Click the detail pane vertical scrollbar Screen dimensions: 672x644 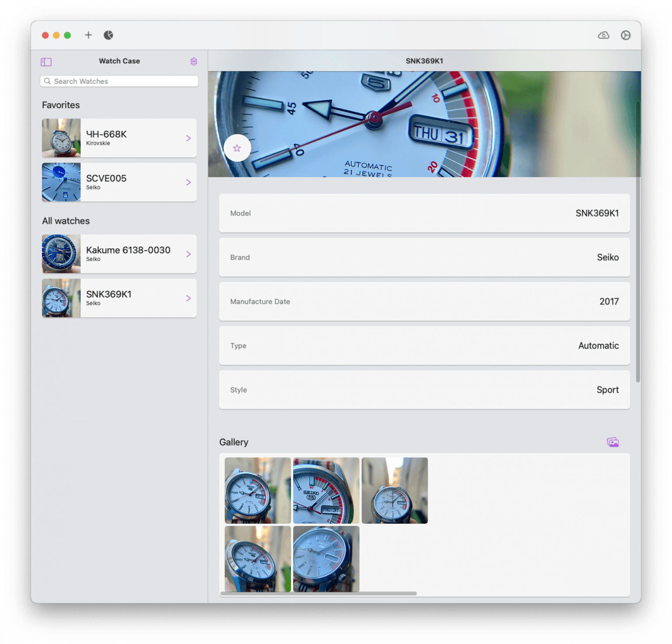pos(638,240)
